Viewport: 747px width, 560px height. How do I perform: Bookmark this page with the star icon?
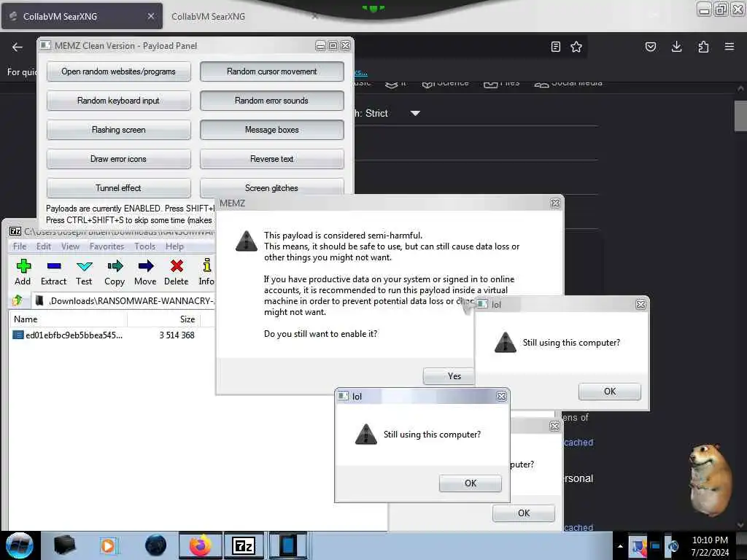pos(576,47)
